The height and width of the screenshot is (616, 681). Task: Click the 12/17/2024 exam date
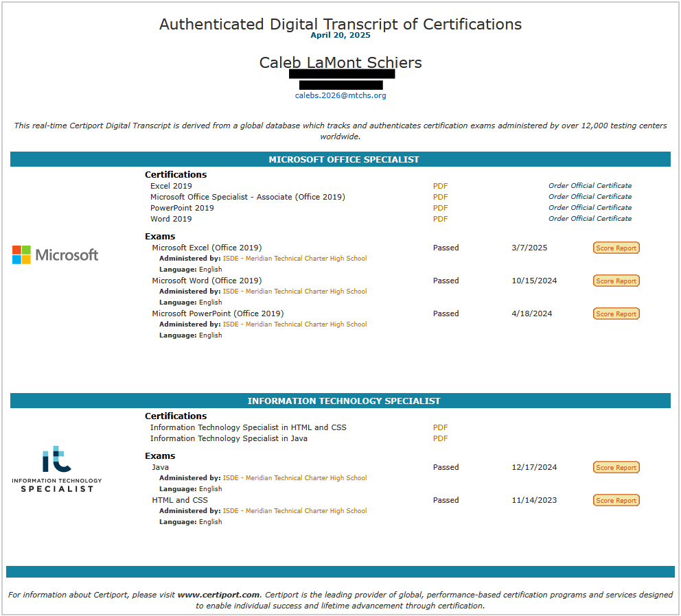(534, 468)
